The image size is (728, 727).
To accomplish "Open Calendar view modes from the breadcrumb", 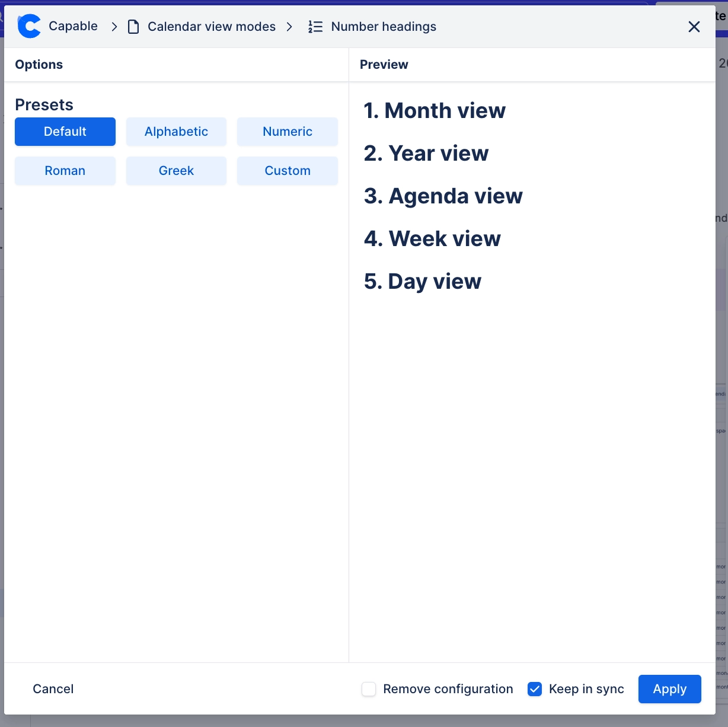I will tap(212, 26).
